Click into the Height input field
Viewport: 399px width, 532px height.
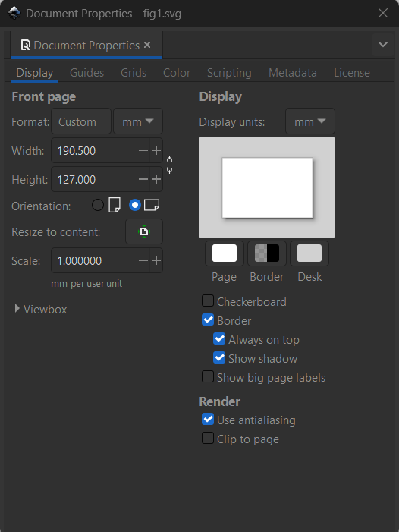pyautogui.click(x=94, y=179)
